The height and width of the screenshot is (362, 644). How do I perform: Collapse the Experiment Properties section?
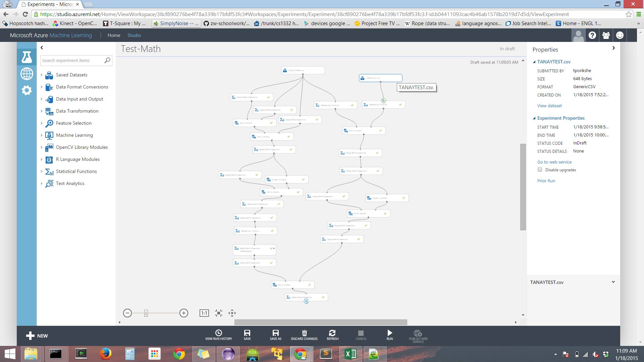tap(534, 118)
